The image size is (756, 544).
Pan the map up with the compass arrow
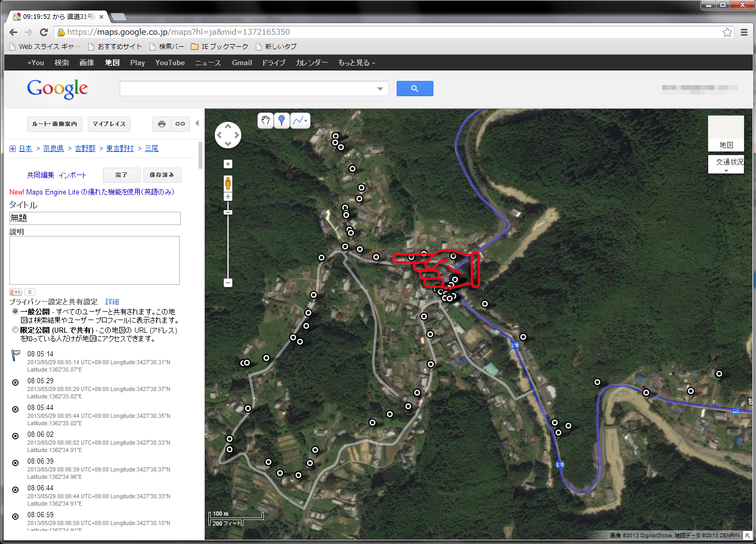[x=228, y=127]
